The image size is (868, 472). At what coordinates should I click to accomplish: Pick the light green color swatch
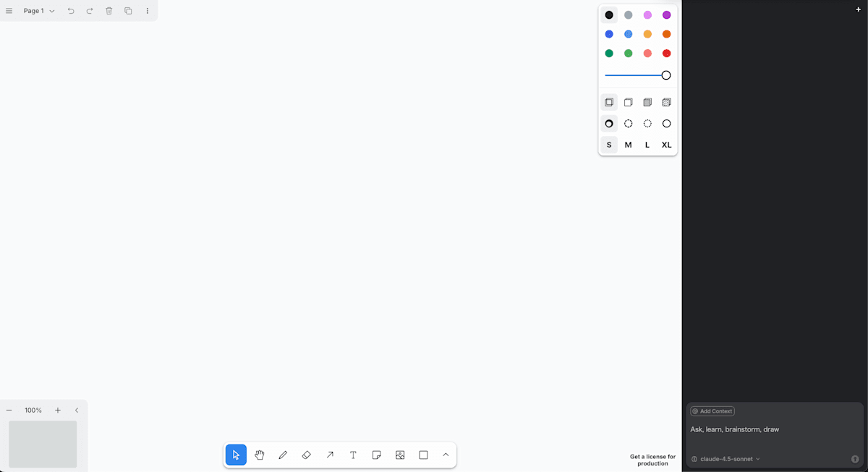[x=628, y=54]
